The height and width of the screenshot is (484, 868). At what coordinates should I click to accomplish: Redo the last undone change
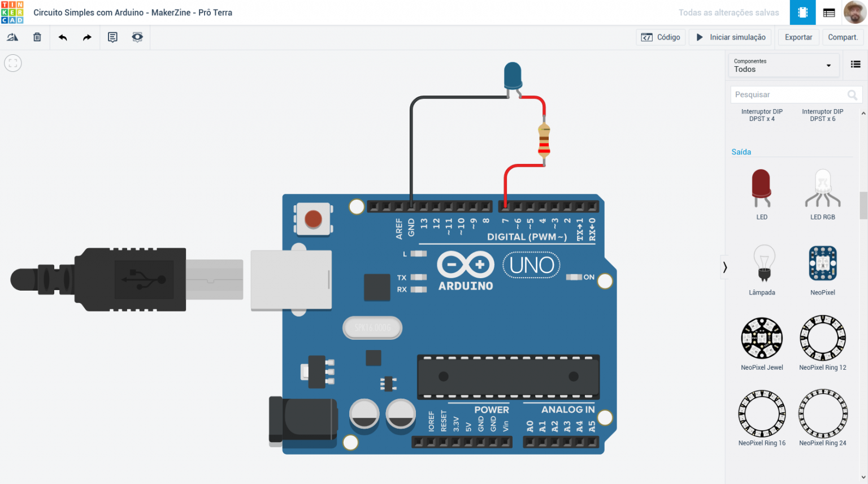(86, 37)
